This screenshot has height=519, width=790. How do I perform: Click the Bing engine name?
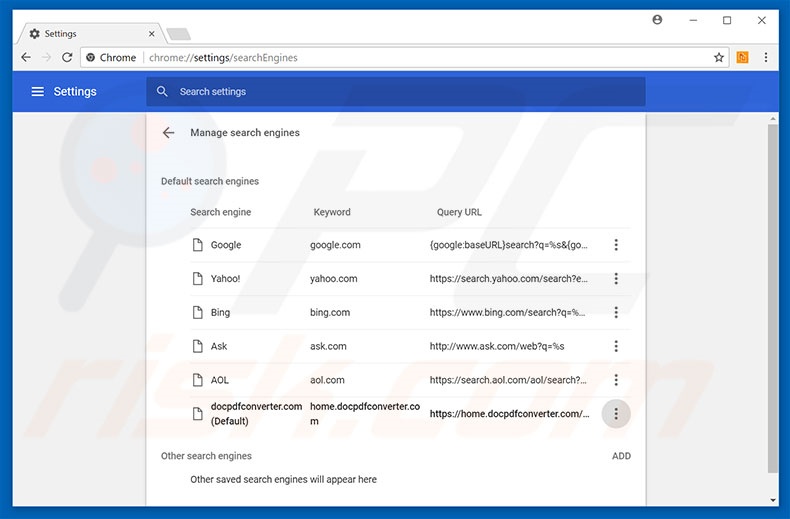click(x=220, y=312)
